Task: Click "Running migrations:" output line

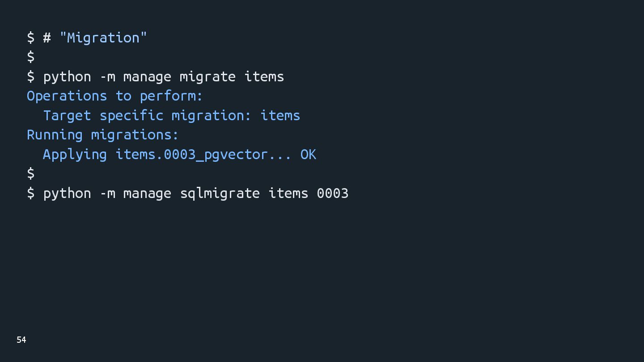Action: point(102,135)
